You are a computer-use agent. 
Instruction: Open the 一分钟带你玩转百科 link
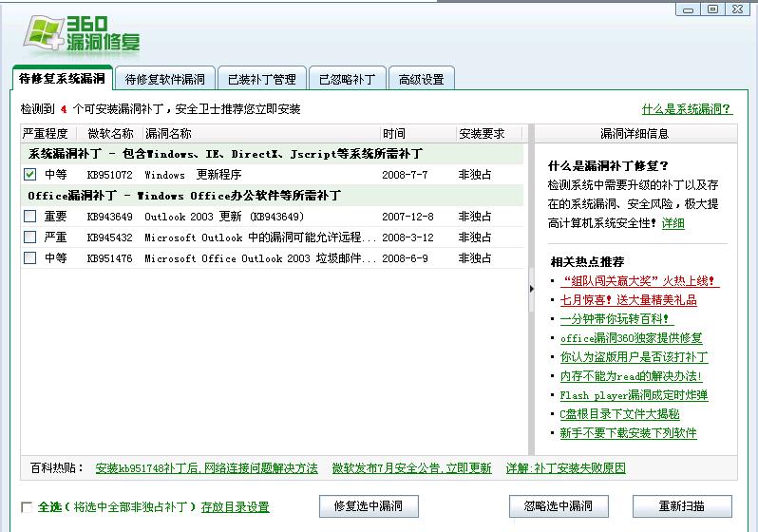[x=616, y=318]
